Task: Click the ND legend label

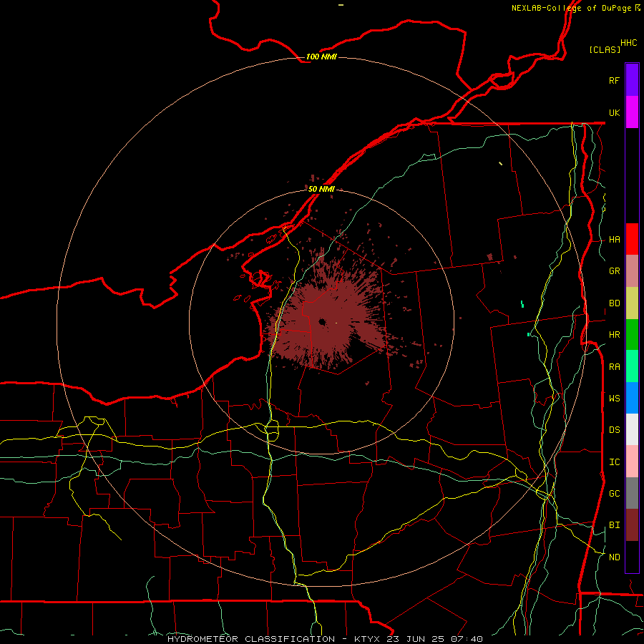Action: point(614,557)
